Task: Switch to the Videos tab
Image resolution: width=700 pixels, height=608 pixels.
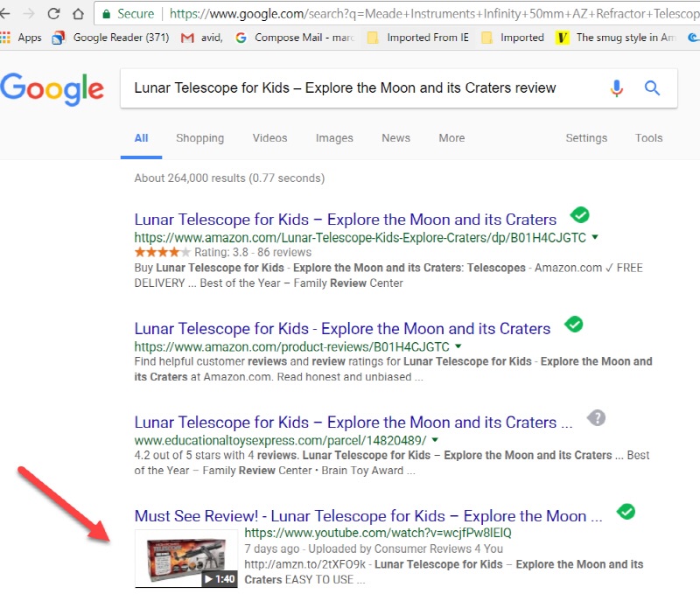Action: click(x=270, y=138)
